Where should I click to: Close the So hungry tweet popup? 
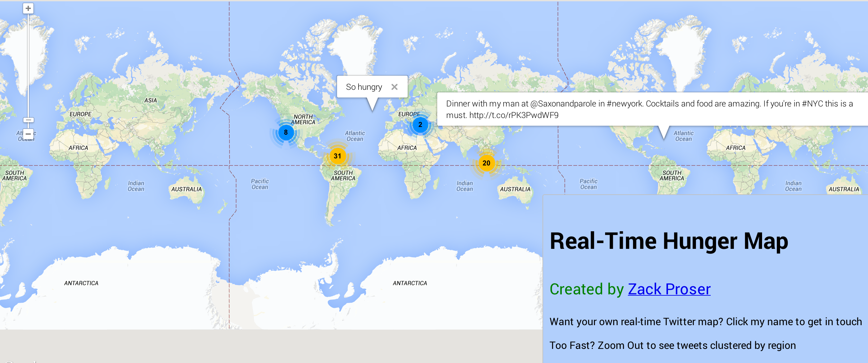pos(395,87)
